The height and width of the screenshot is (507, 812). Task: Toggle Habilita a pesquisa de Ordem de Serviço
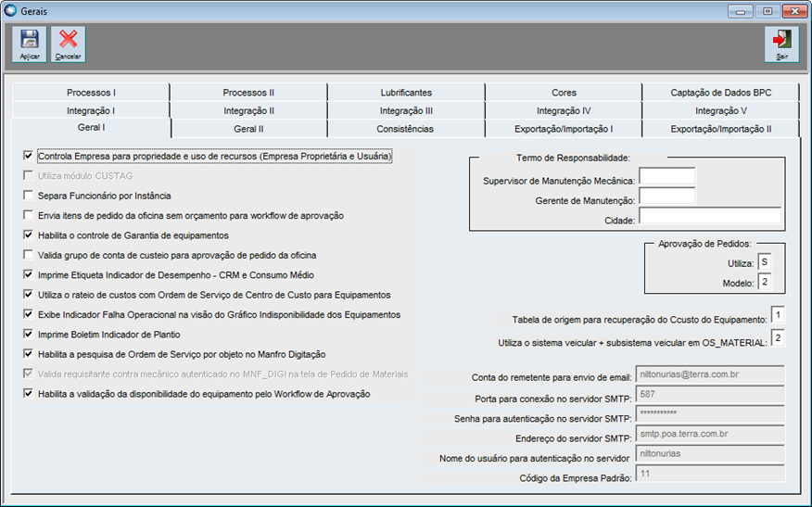click(x=28, y=354)
